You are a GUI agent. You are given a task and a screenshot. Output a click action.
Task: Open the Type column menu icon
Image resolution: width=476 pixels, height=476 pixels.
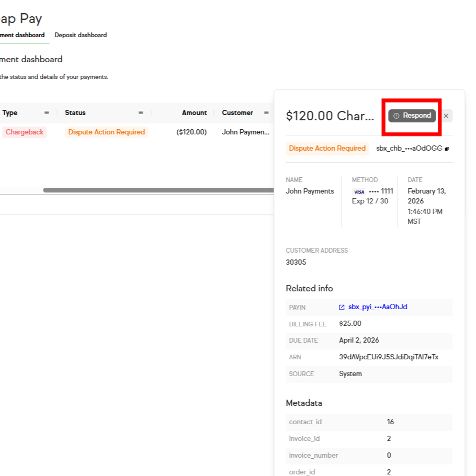point(47,113)
